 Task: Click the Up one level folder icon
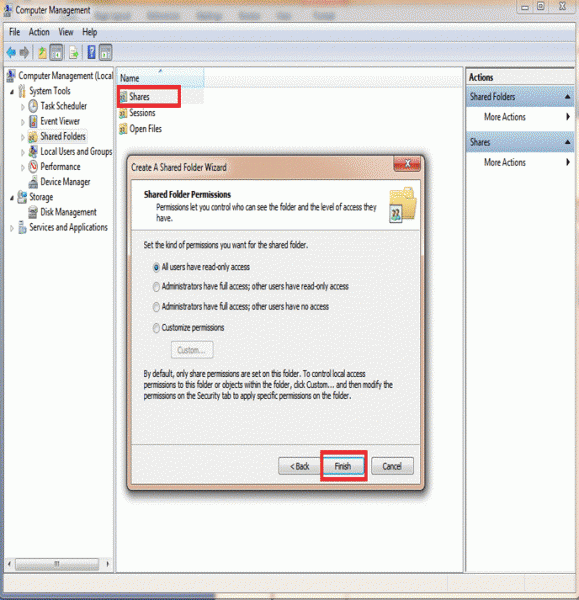pyautogui.click(x=42, y=52)
